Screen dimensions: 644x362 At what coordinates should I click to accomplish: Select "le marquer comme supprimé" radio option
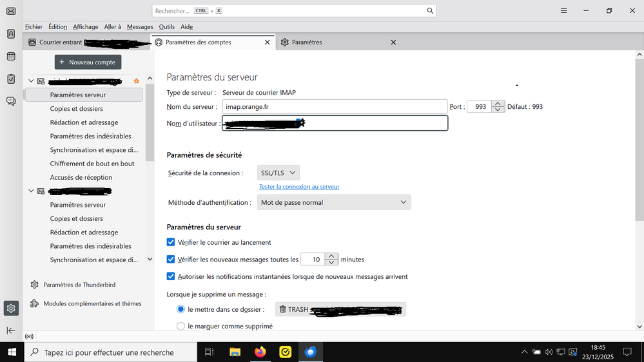coord(181,326)
